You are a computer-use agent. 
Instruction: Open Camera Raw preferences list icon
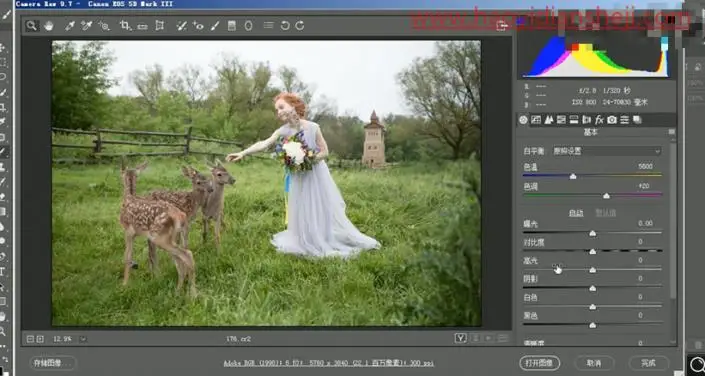coord(268,26)
